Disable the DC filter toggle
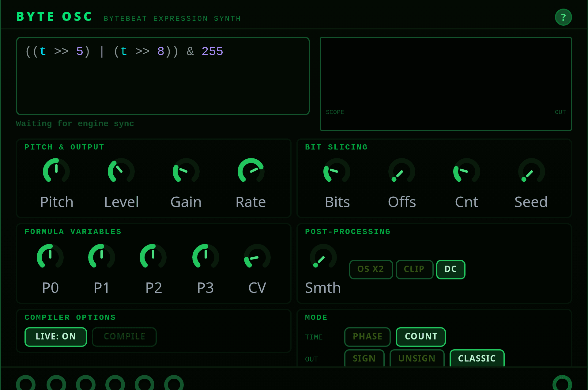The width and height of the screenshot is (588, 390). (x=450, y=269)
